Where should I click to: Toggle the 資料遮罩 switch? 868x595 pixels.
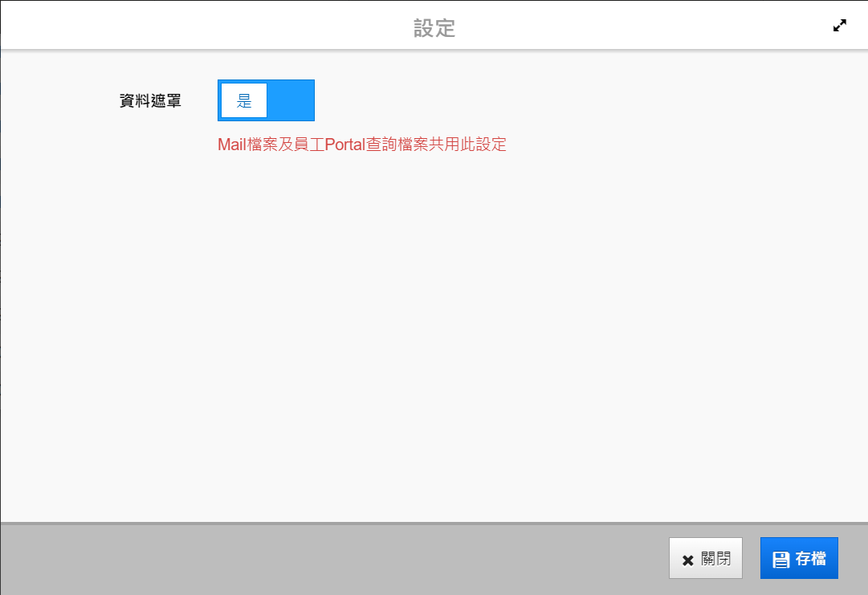(266, 100)
